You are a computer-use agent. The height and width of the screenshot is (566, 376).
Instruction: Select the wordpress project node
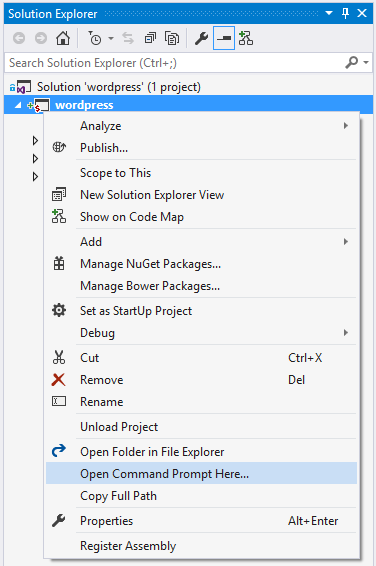[188, 105]
